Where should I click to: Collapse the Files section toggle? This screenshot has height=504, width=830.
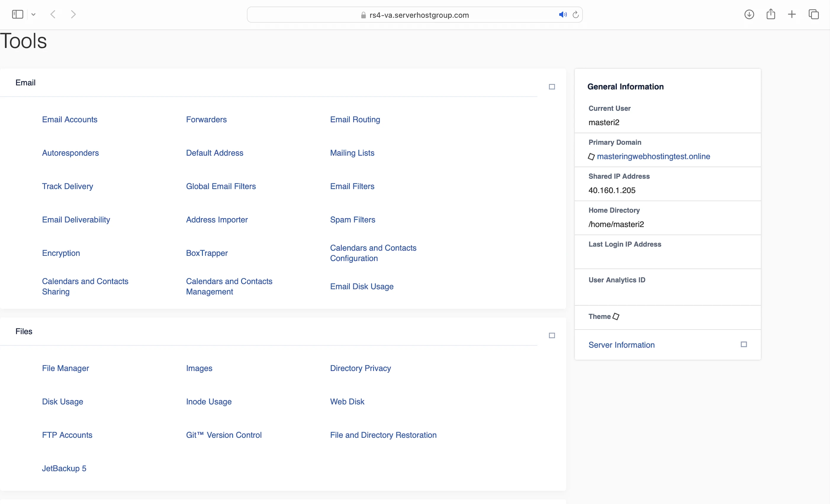552,336
